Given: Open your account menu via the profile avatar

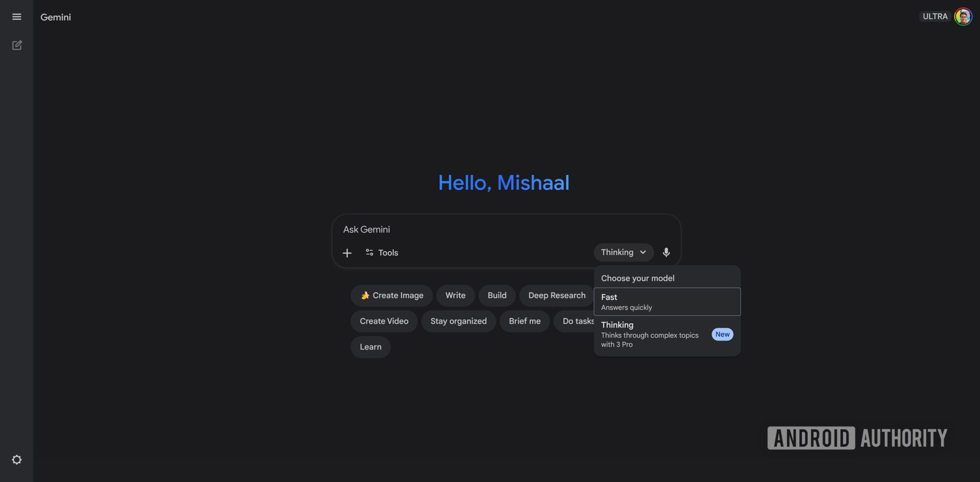Looking at the screenshot, I should point(964,16).
